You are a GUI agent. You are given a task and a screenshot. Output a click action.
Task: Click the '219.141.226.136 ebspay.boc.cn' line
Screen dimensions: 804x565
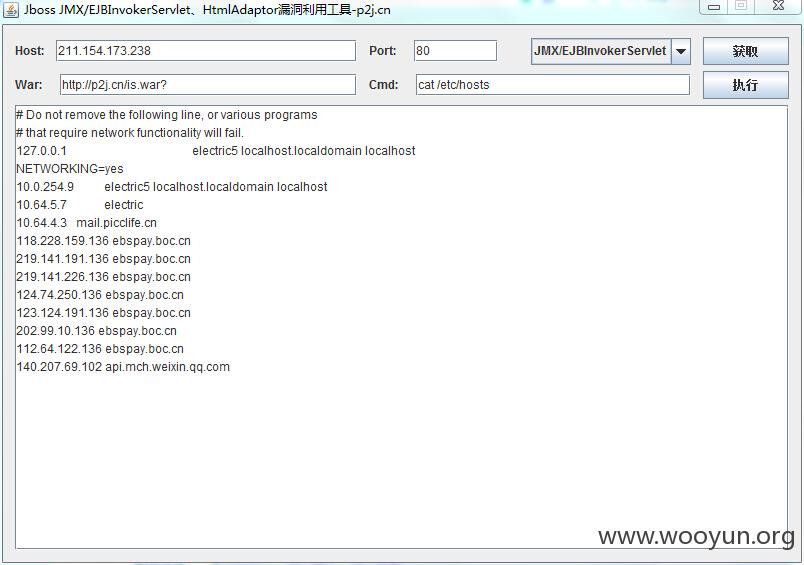103,277
